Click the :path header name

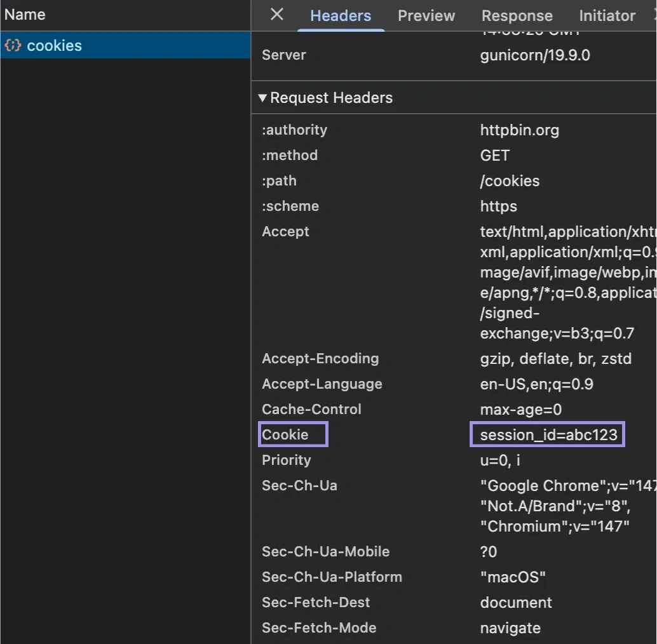(279, 181)
